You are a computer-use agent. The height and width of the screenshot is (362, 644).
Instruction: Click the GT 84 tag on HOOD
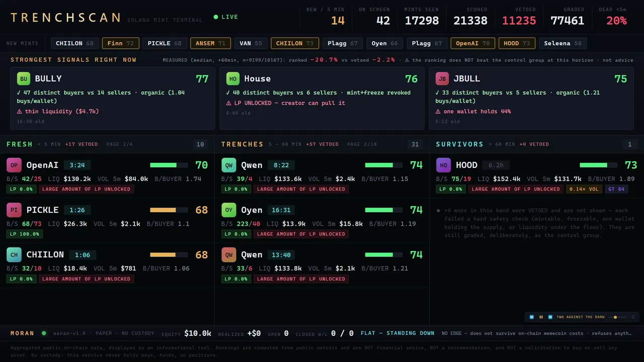click(616, 189)
